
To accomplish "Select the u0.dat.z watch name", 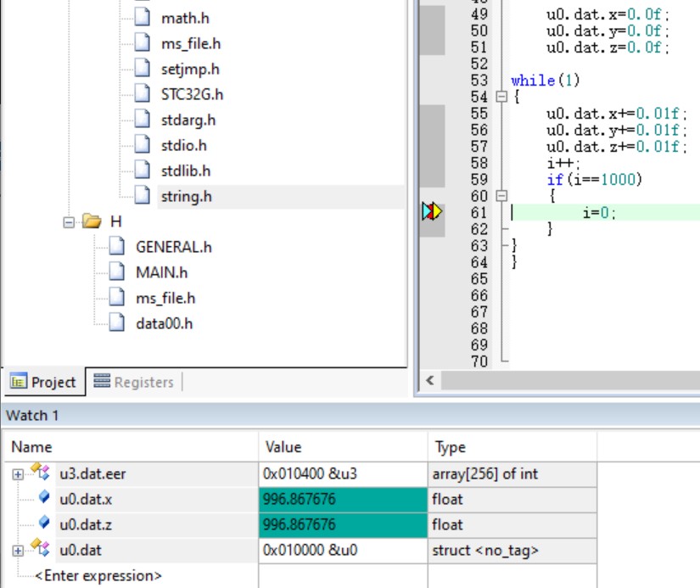I will (x=86, y=524).
